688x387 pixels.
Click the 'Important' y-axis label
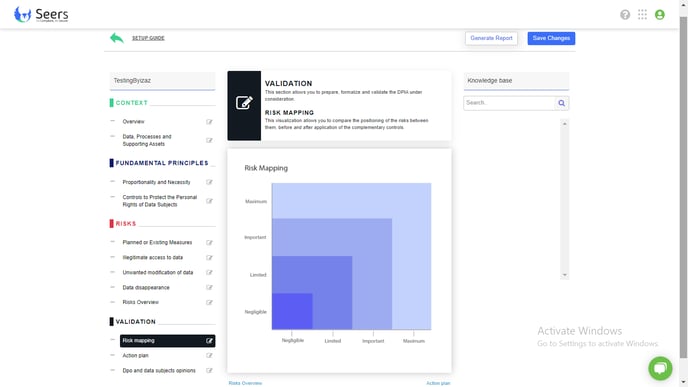click(255, 237)
